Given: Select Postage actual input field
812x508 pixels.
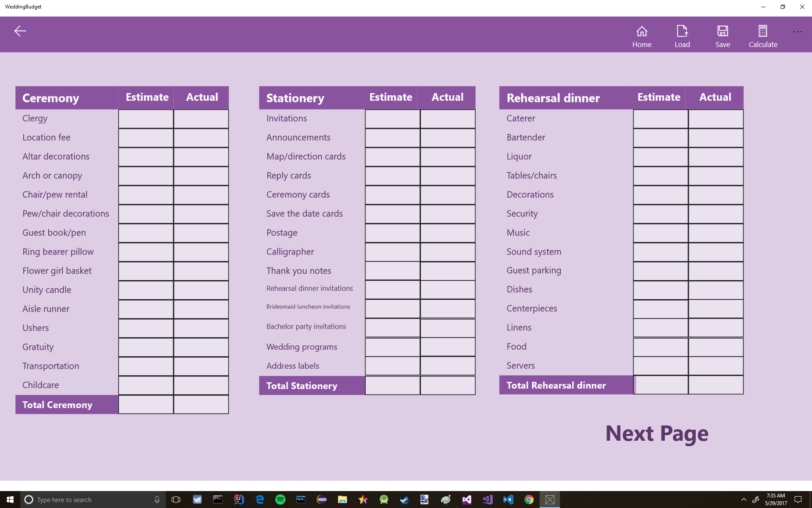Looking at the screenshot, I should coord(447,233).
